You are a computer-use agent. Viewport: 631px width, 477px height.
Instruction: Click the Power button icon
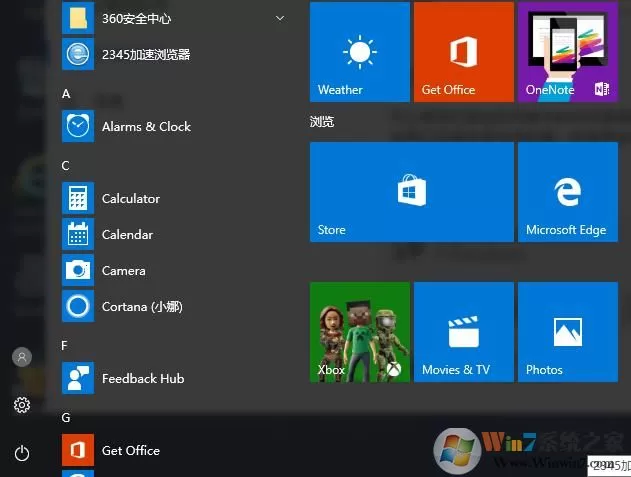tap(22, 453)
